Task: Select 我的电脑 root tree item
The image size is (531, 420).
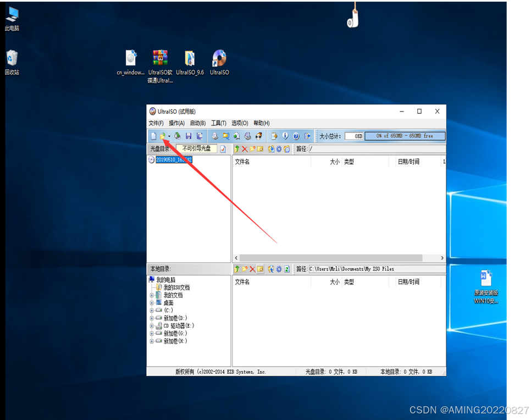Action: point(166,280)
